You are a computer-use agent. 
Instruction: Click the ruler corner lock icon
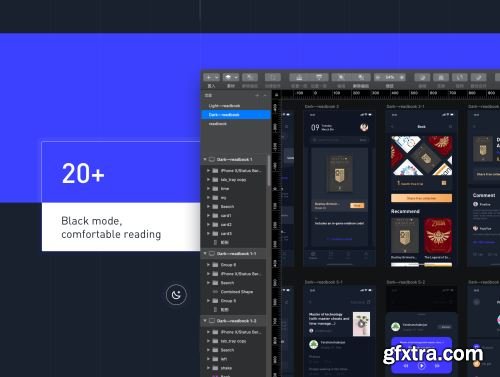[x=276, y=95]
